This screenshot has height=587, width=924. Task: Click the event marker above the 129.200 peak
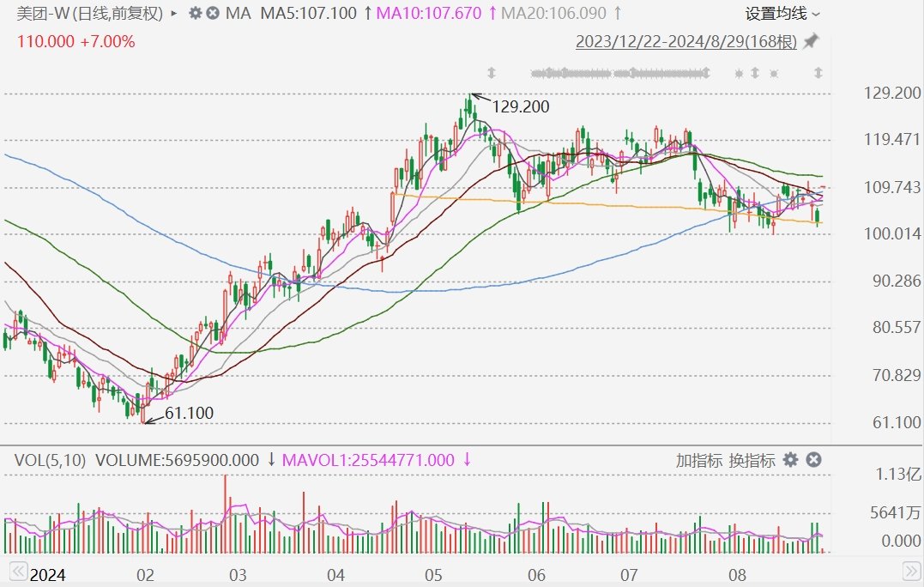point(492,73)
